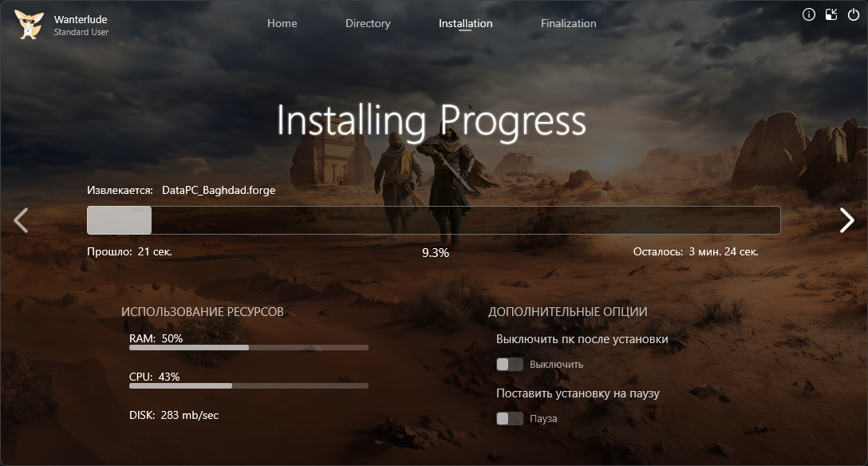Go to previous page with left arrow
Screen dimensions: 868x466
22,220
